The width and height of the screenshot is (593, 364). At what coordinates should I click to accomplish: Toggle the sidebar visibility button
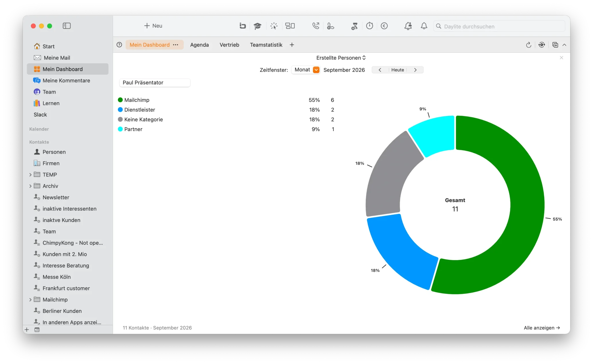67,26
